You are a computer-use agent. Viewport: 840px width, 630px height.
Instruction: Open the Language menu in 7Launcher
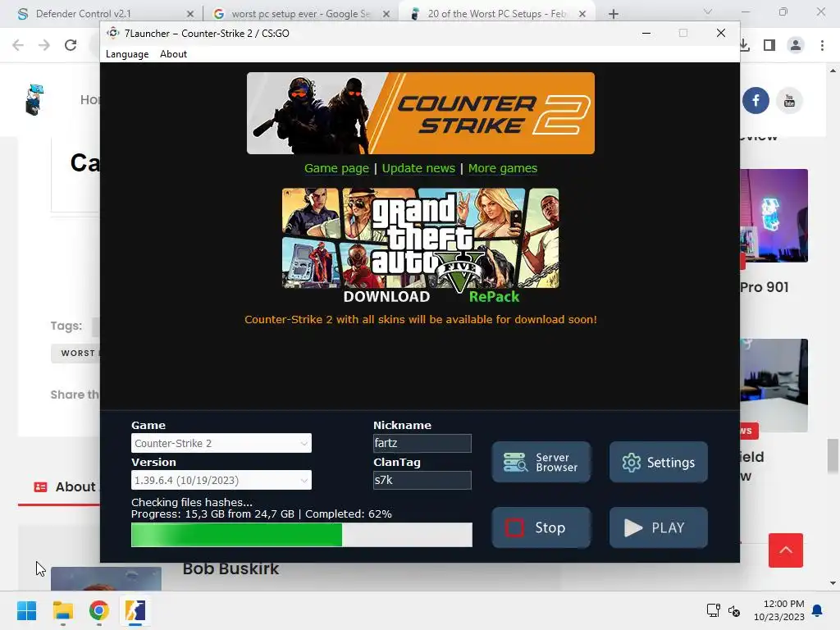pos(127,54)
